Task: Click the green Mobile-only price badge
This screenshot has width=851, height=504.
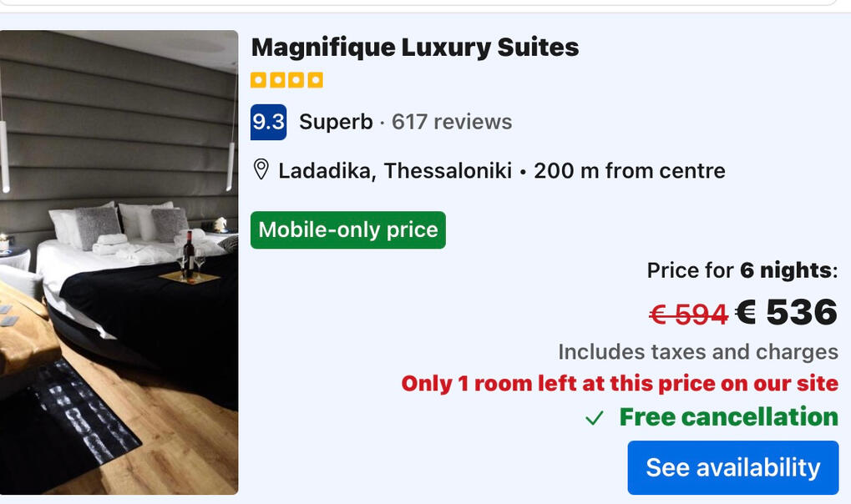Action: (348, 230)
